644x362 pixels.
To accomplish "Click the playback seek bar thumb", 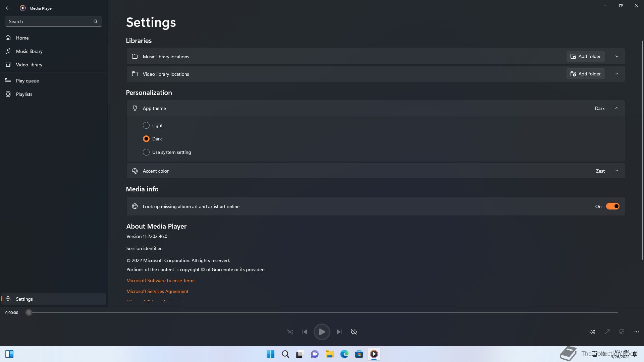I will (29, 312).
